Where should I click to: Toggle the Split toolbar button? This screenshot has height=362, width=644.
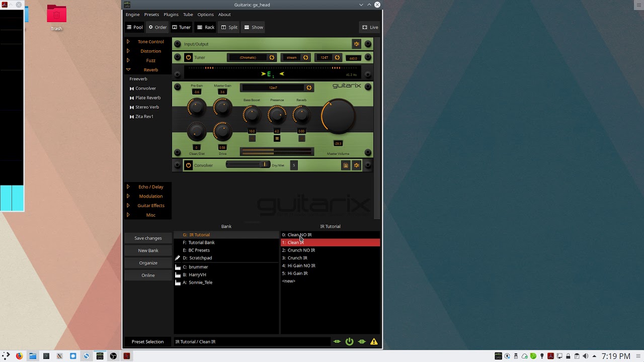tap(229, 27)
